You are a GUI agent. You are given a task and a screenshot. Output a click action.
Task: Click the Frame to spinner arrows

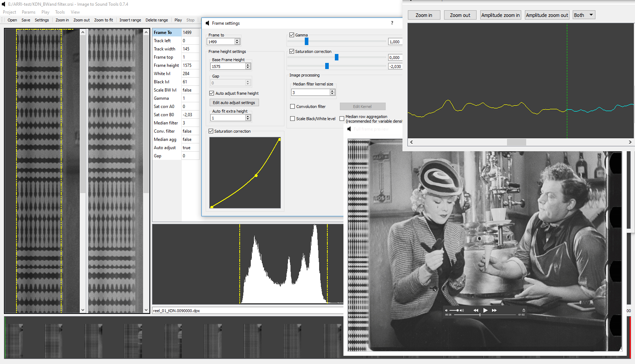pos(237,42)
